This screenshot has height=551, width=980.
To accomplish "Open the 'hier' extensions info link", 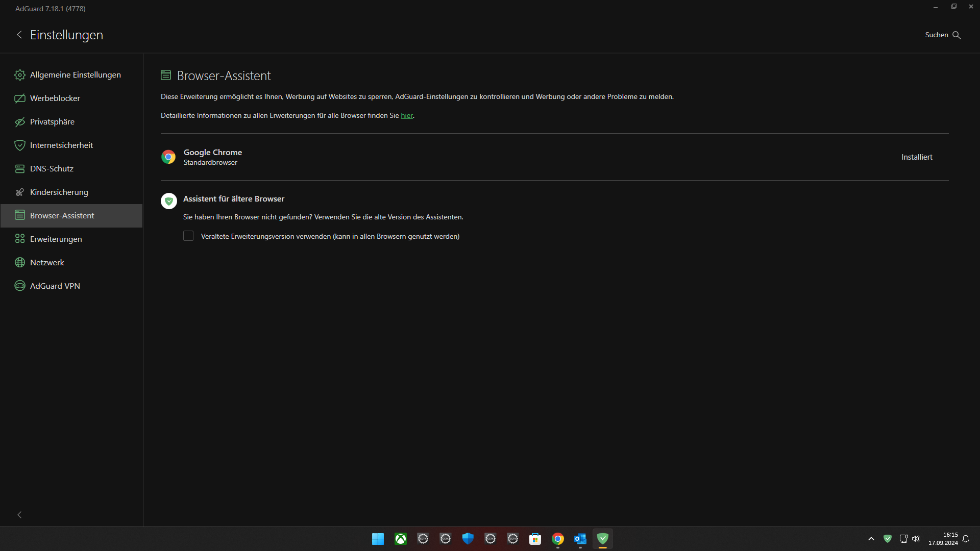I will 406,116.
